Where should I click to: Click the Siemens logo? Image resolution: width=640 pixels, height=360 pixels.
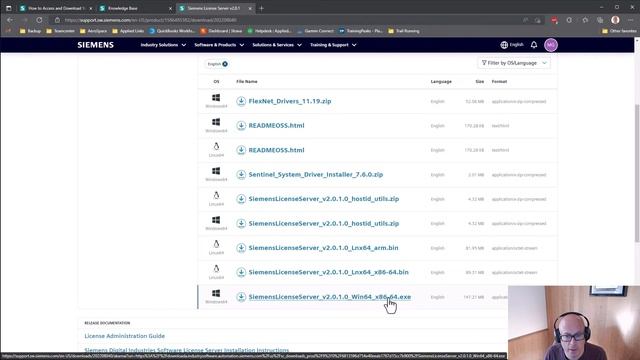[x=96, y=45]
